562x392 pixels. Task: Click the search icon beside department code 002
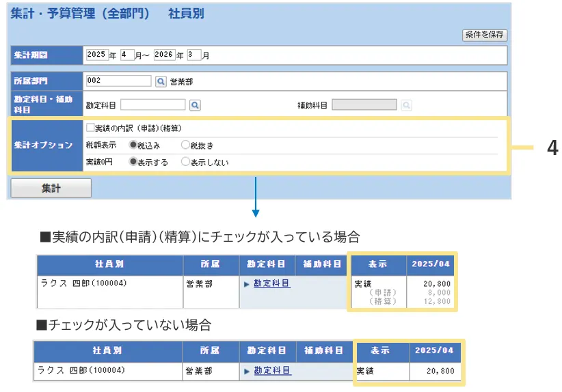click(161, 81)
